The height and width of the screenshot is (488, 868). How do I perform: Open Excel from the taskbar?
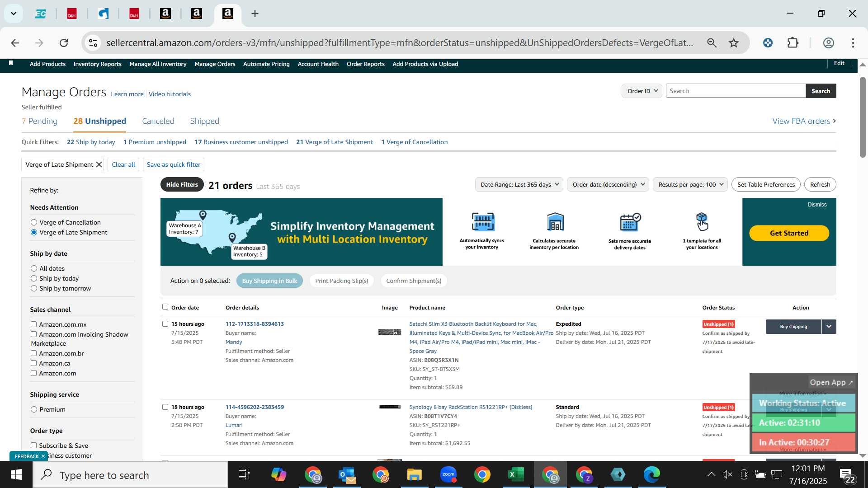click(516, 475)
